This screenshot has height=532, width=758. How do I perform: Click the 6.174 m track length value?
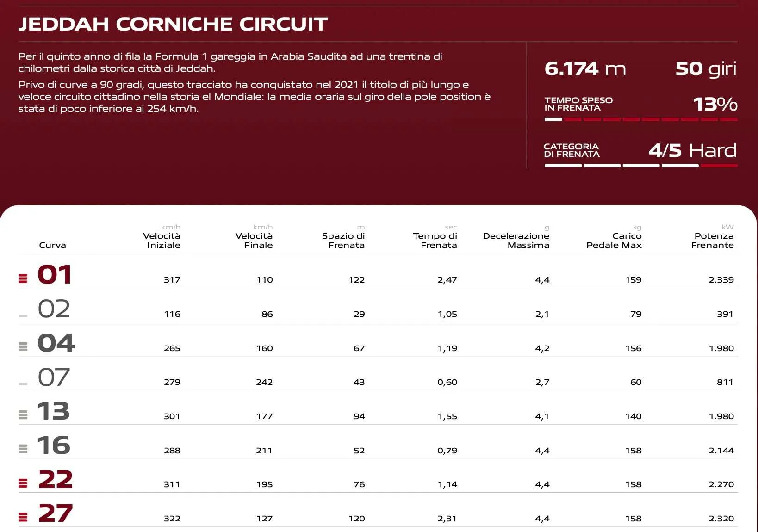coord(585,68)
